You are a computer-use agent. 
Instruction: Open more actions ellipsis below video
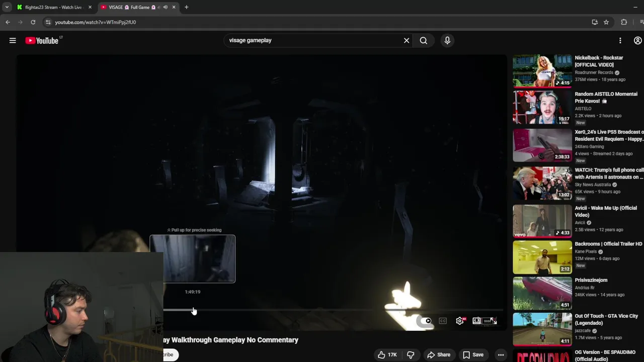501,355
